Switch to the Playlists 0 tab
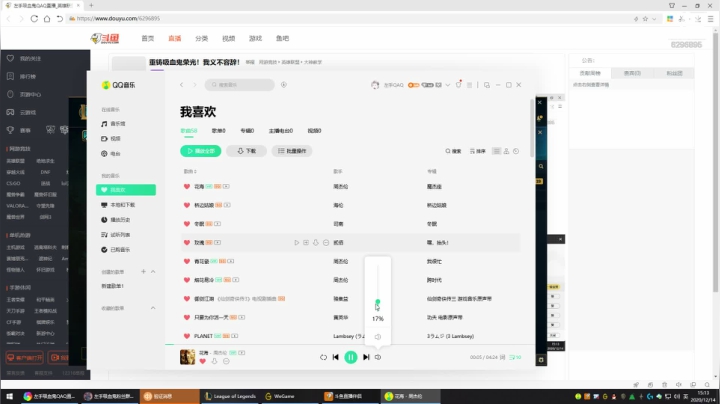720x404 pixels. 219,131
